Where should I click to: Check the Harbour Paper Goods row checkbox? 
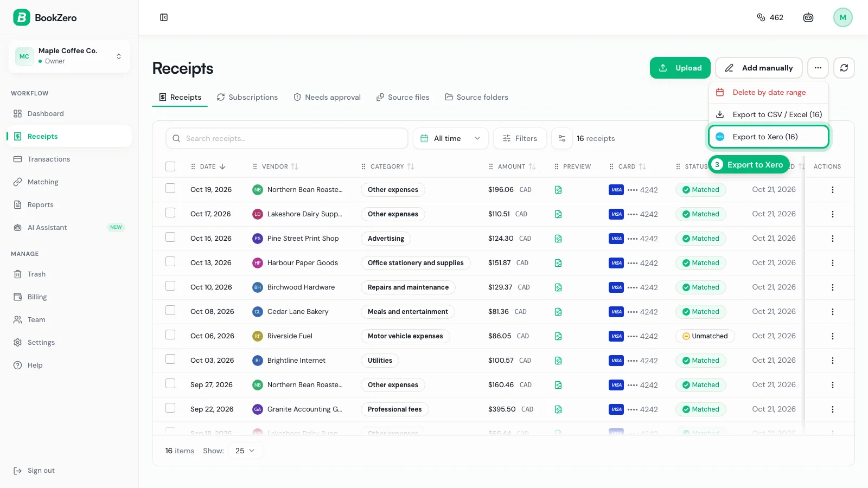tap(170, 261)
